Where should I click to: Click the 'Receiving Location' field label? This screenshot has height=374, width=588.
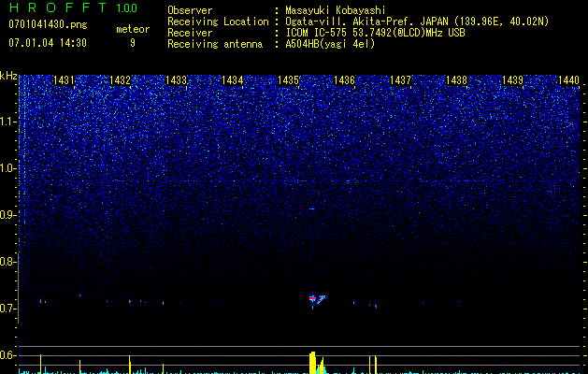218,22
